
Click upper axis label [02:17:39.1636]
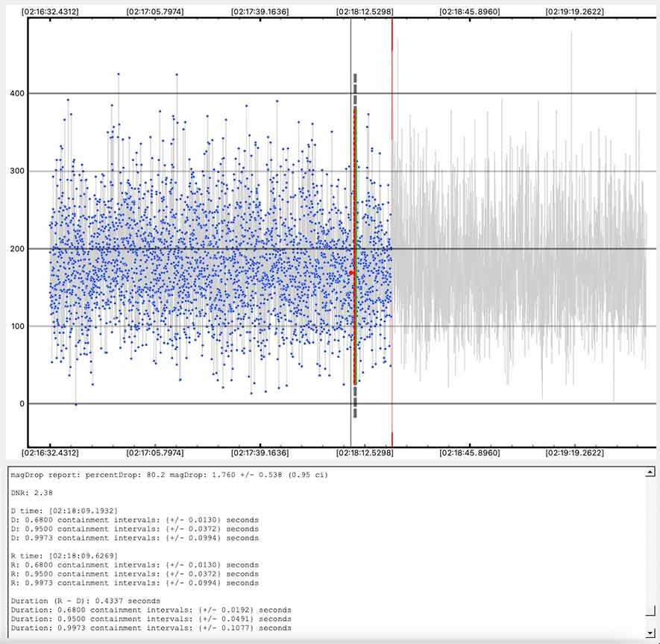point(260,12)
